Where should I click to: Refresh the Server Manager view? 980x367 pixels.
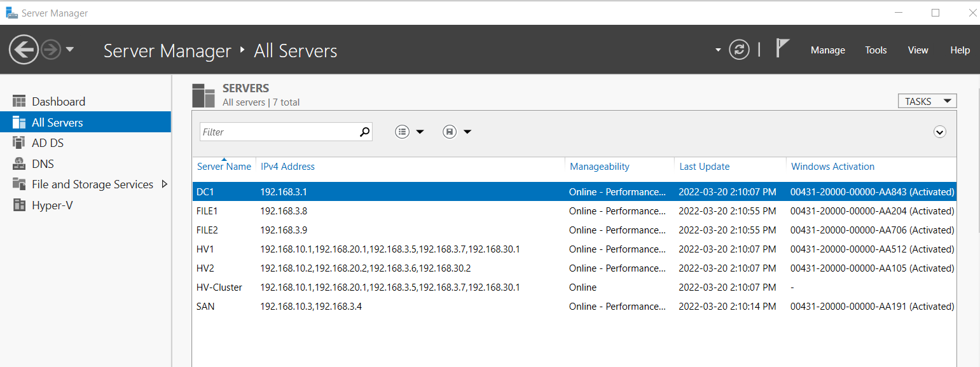pyautogui.click(x=739, y=50)
